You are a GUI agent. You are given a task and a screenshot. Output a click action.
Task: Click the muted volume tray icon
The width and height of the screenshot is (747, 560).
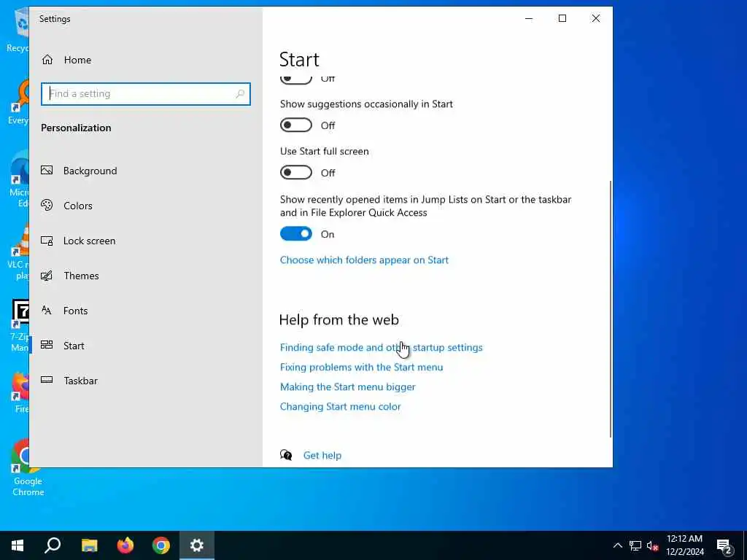(652, 545)
